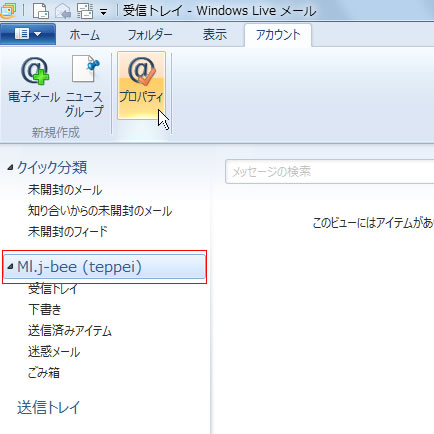Click the メッセージの検索 search field
The width and height of the screenshot is (434, 434).
(329, 172)
